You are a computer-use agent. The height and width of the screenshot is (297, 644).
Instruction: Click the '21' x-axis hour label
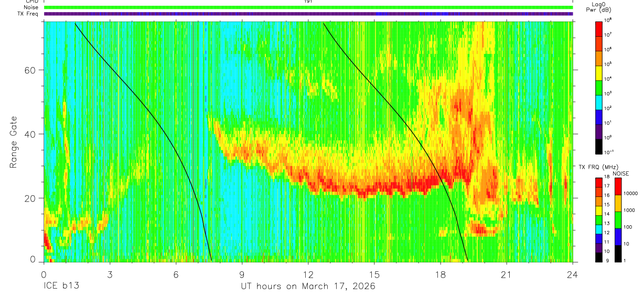click(x=507, y=274)
